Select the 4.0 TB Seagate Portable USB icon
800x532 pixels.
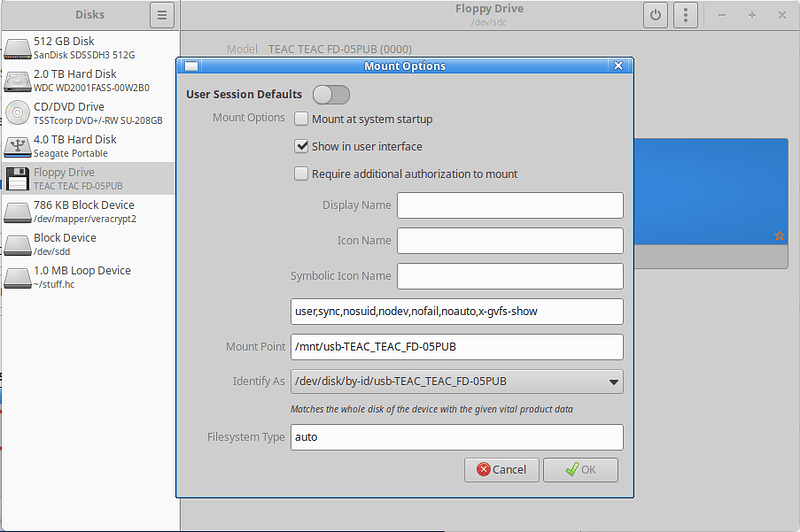coord(18,146)
